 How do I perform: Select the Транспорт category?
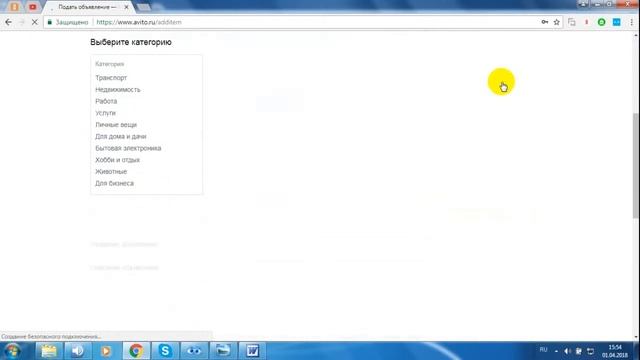[x=111, y=78]
